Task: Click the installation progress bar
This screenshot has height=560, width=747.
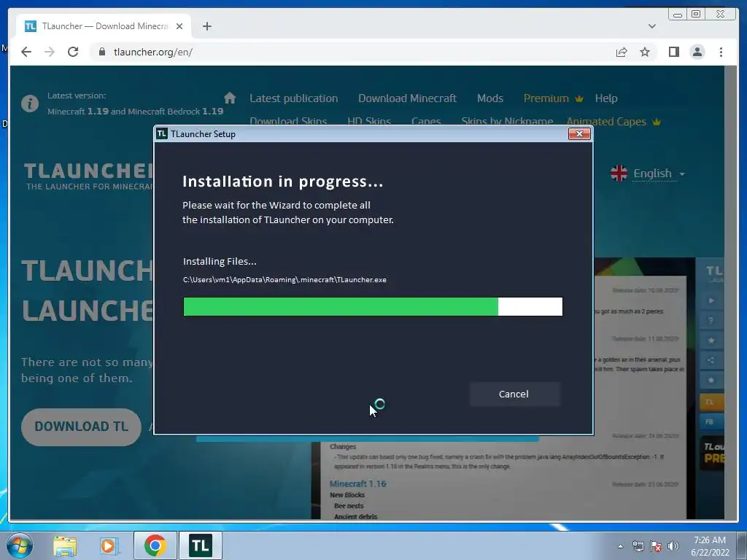Action: point(373,307)
